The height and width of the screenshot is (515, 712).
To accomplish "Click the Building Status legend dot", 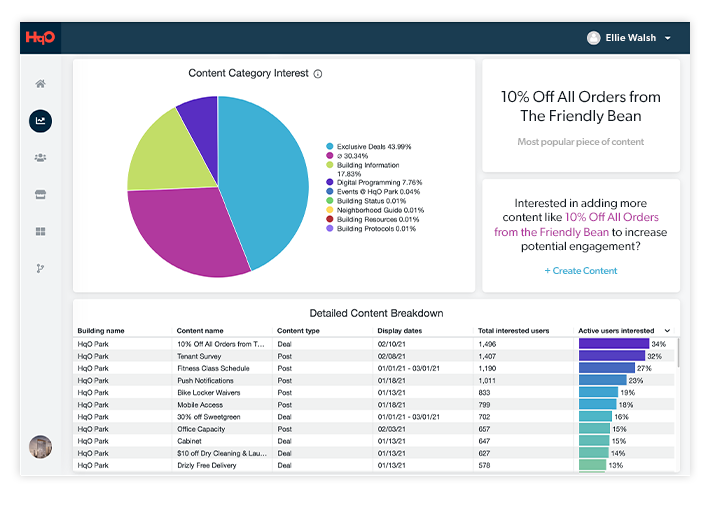I will [x=330, y=201].
